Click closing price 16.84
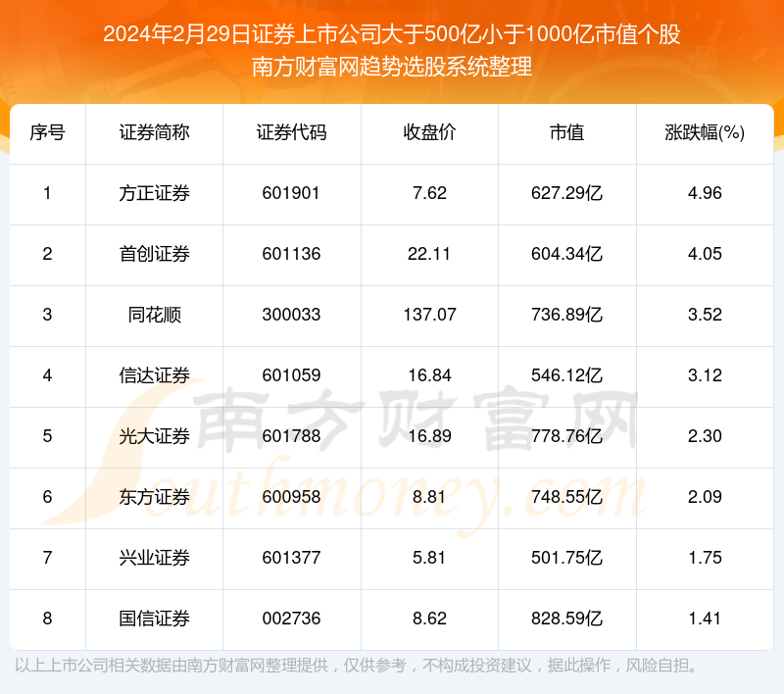 429,375
